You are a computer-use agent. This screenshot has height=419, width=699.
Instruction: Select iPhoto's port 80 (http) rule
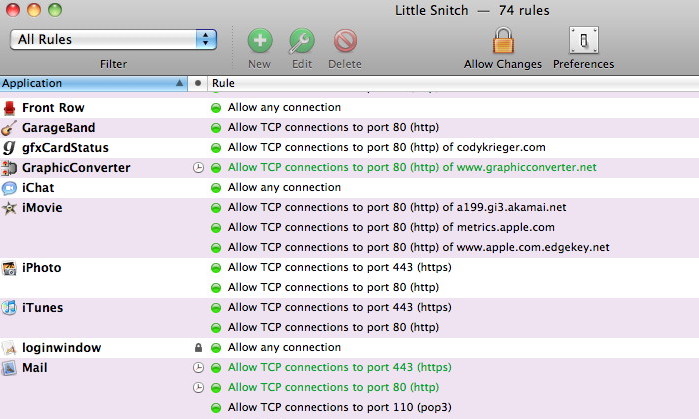click(333, 288)
